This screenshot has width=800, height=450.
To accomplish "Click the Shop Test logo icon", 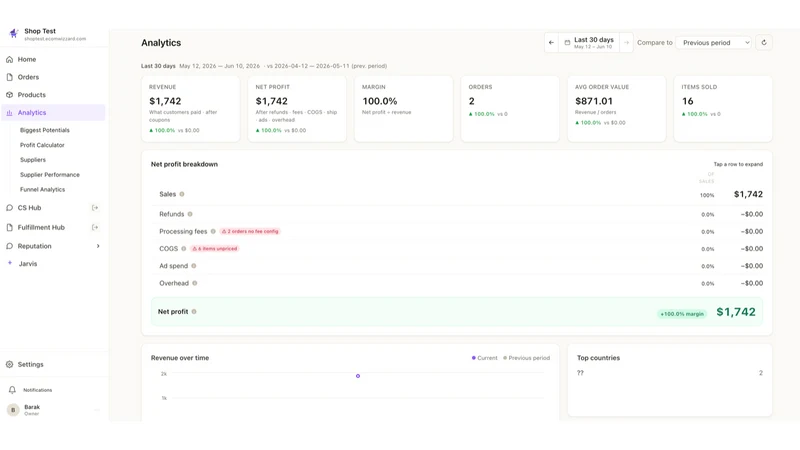I will [x=14, y=34].
